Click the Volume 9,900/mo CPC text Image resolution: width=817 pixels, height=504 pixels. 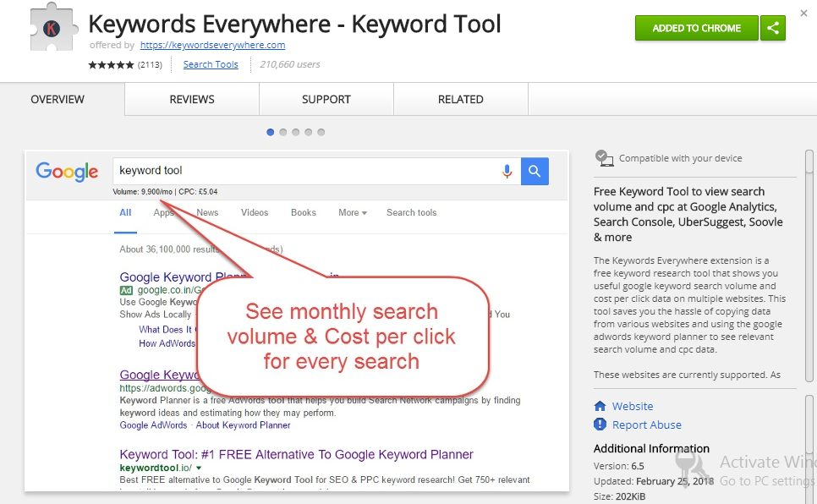(x=165, y=192)
